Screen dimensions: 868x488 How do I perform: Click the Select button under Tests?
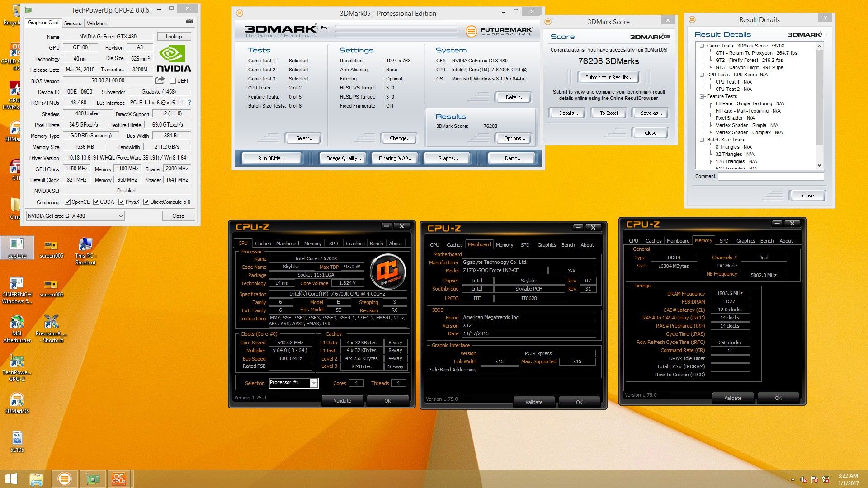point(305,138)
